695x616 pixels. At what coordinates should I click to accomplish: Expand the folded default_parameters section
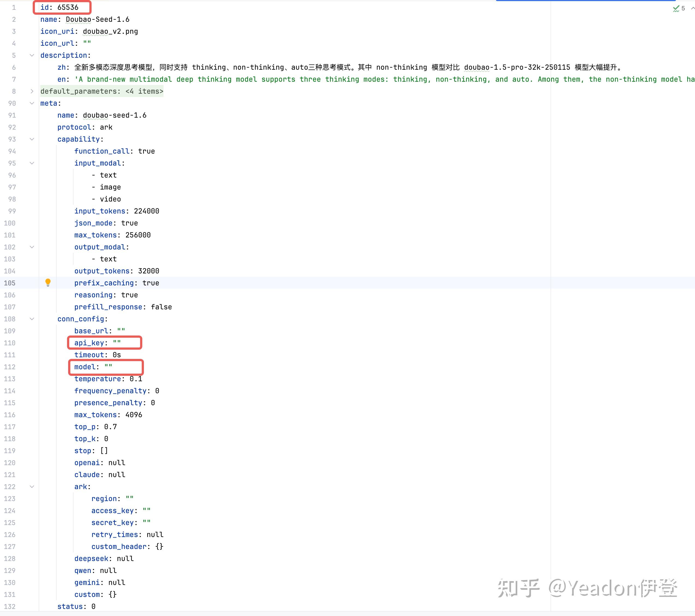tap(32, 91)
